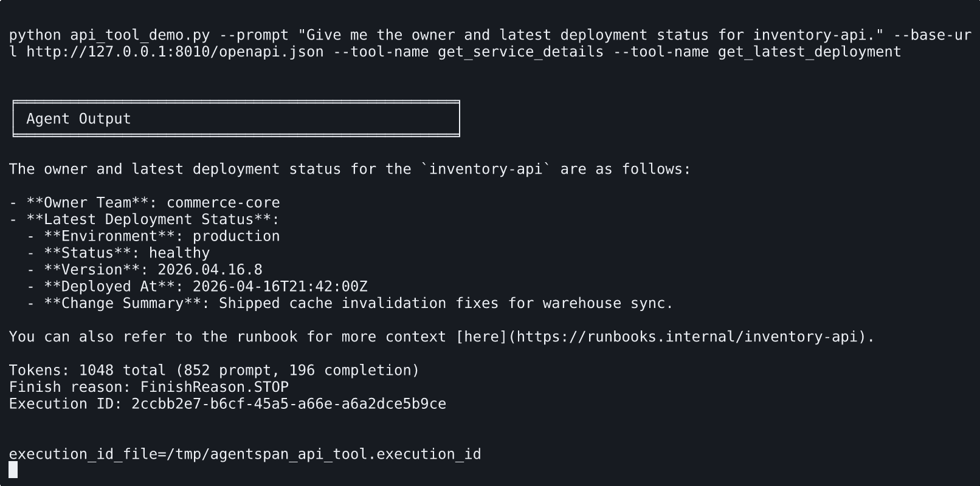Click the Status healthy line
980x486 pixels.
click(x=119, y=253)
